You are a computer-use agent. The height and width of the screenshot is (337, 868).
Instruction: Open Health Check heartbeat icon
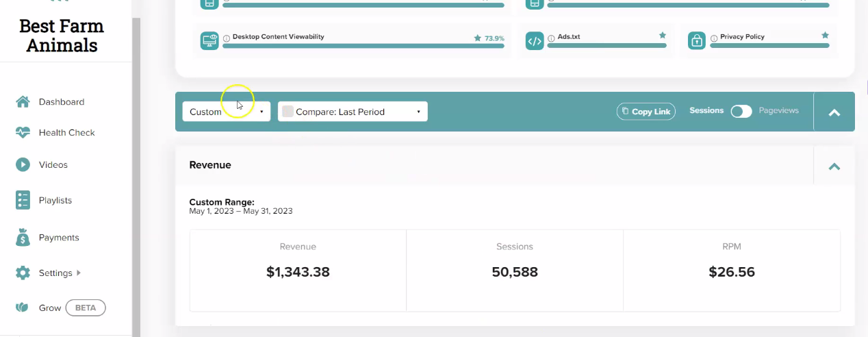click(x=23, y=133)
